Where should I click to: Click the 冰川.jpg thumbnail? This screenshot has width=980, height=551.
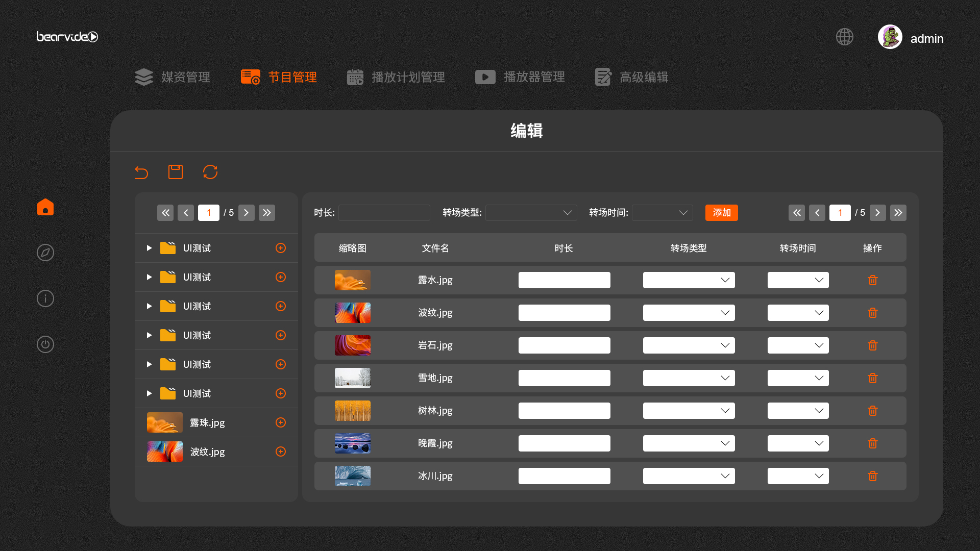(x=353, y=476)
